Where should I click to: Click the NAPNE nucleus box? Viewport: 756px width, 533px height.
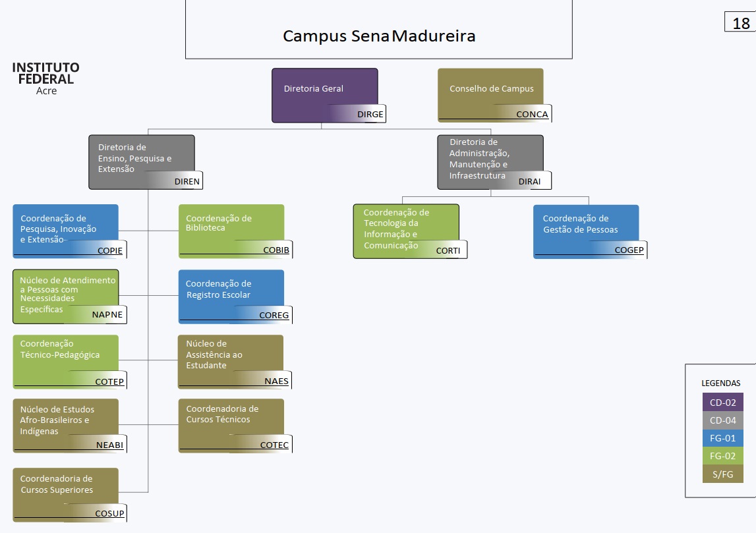click(65, 296)
